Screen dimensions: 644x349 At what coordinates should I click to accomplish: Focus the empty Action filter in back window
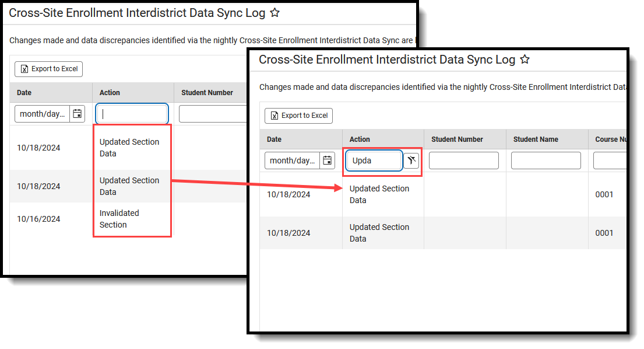(x=132, y=114)
